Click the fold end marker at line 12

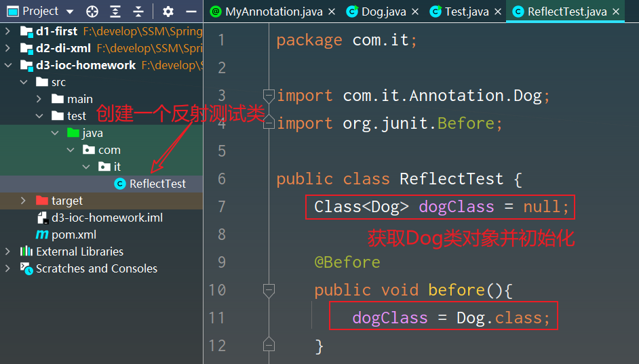pos(269,345)
